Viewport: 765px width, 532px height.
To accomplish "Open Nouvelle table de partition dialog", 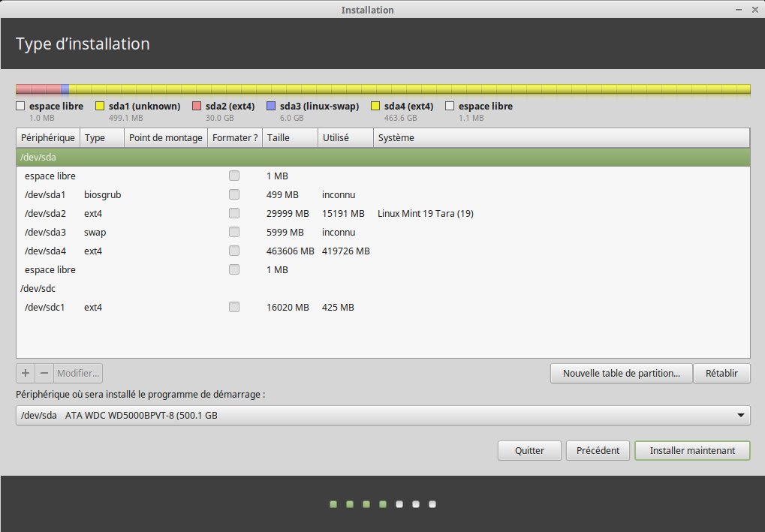I will pyautogui.click(x=621, y=373).
